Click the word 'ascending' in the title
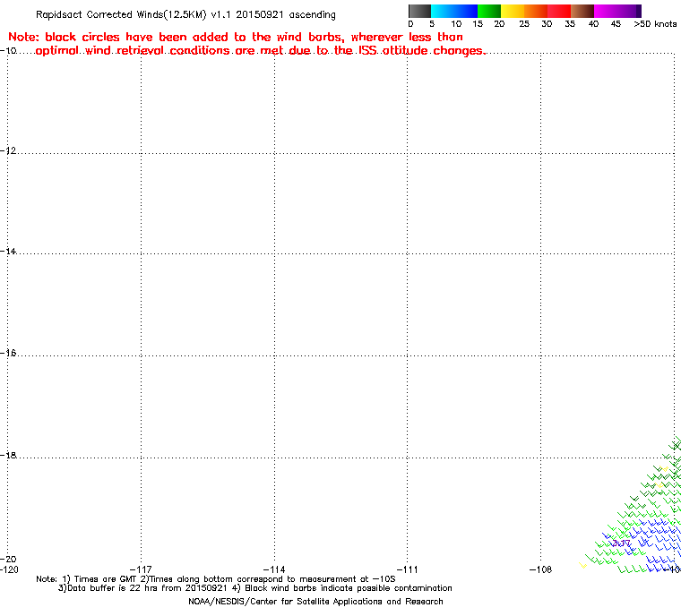Screen dimensions: 681x616 click(x=312, y=14)
